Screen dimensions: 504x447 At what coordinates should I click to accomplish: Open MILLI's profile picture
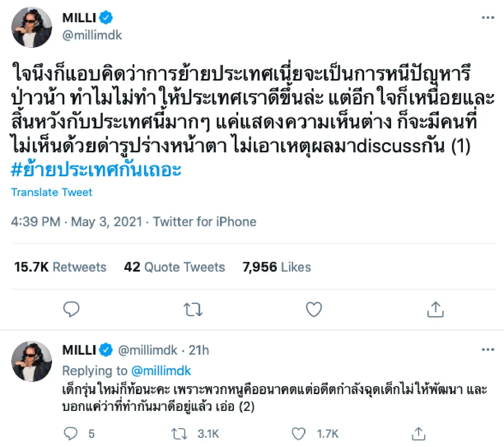click(31, 27)
